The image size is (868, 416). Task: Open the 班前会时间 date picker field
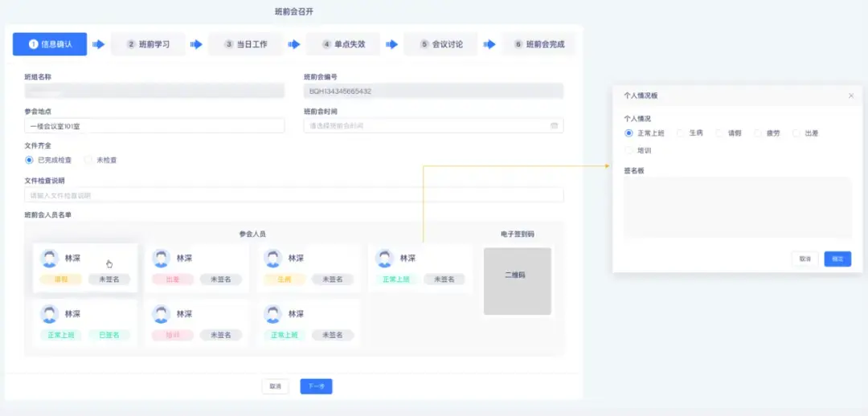[433, 125]
